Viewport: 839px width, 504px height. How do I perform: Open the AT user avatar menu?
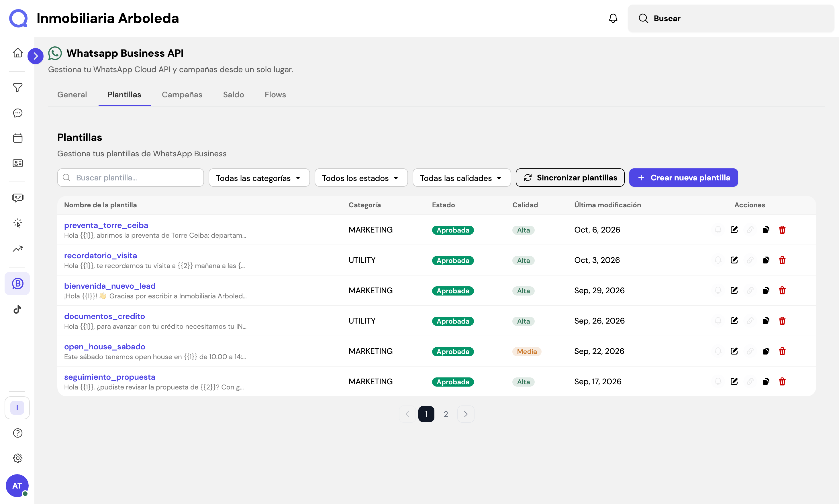pyautogui.click(x=17, y=486)
